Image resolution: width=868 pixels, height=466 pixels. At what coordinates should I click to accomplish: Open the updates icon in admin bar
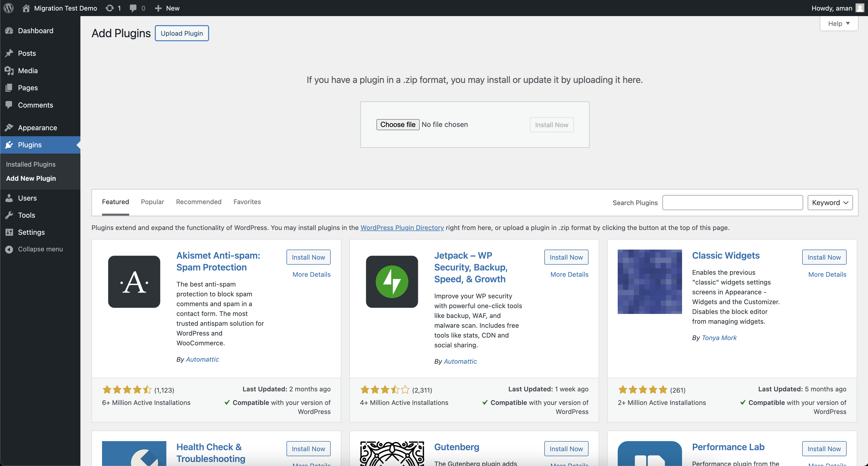click(110, 8)
